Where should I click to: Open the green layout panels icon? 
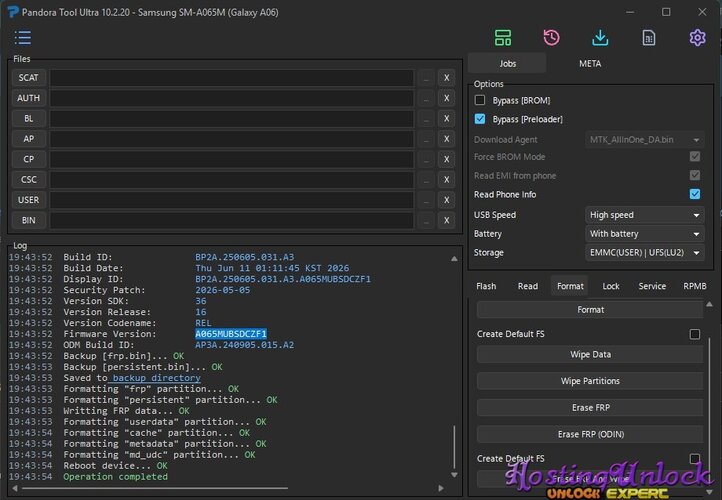tap(502, 38)
